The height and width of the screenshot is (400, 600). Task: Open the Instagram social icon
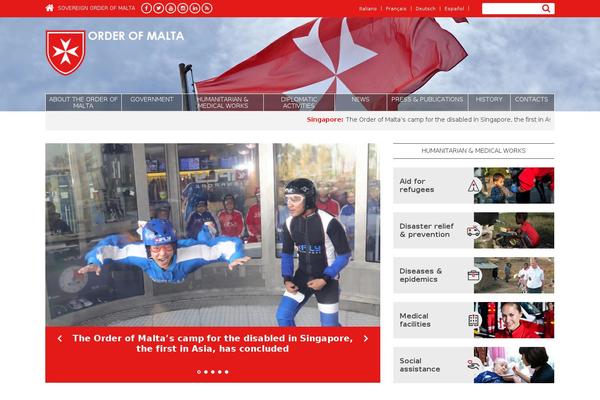(x=183, y=8)
